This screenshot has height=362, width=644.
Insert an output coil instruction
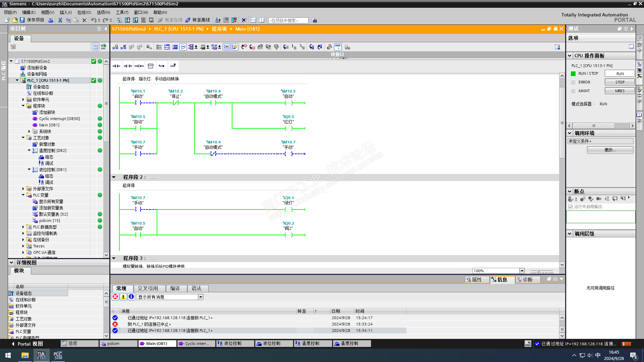click(139, 66)
